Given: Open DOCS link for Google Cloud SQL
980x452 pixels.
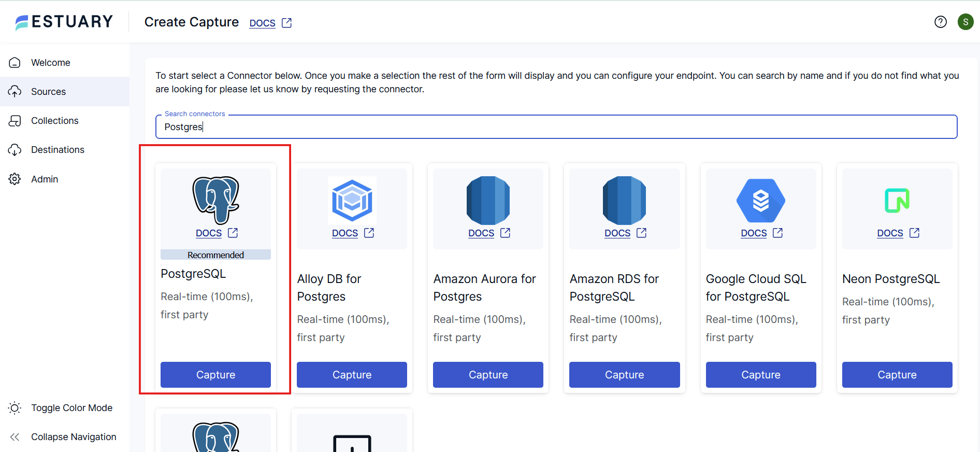Looking at the screenshot, I should point(754,233).
